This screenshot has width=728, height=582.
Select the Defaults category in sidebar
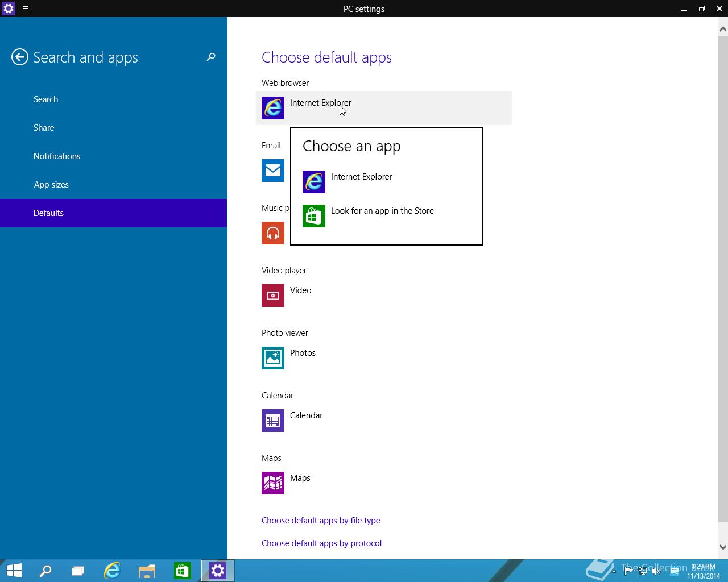114,213
